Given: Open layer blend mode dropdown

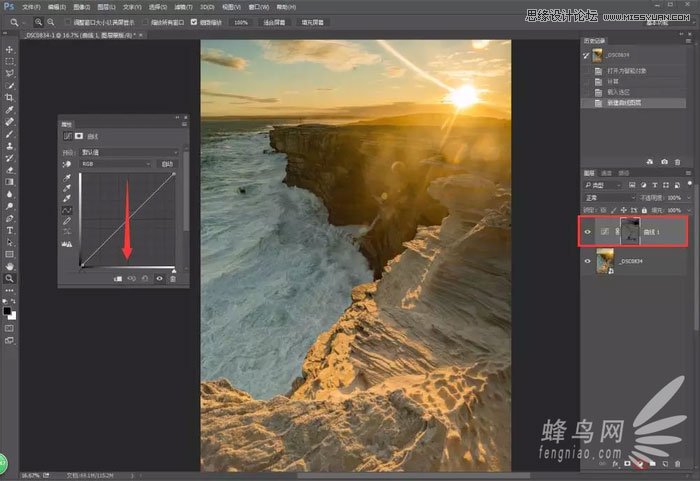Looking at the screenshot, I should 610,197.
